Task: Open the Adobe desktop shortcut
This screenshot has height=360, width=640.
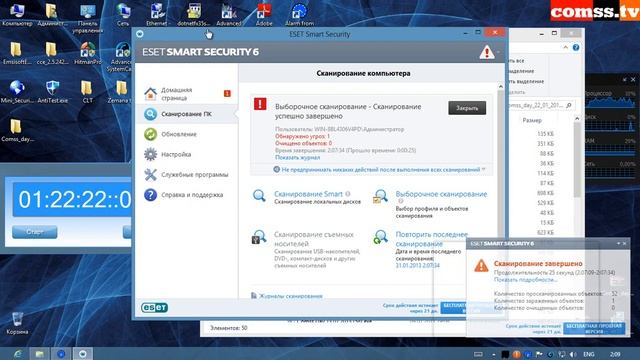Action: click(x=264, y=14)
